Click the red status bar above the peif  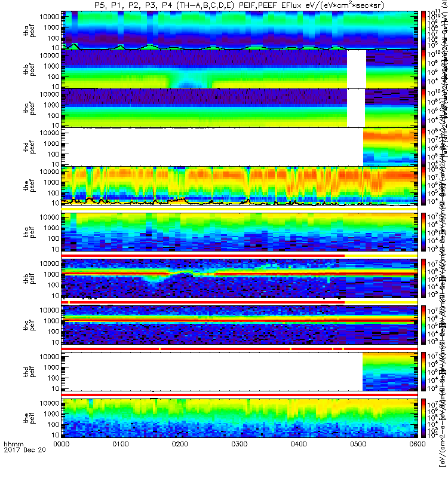click(x=240, y=395)
